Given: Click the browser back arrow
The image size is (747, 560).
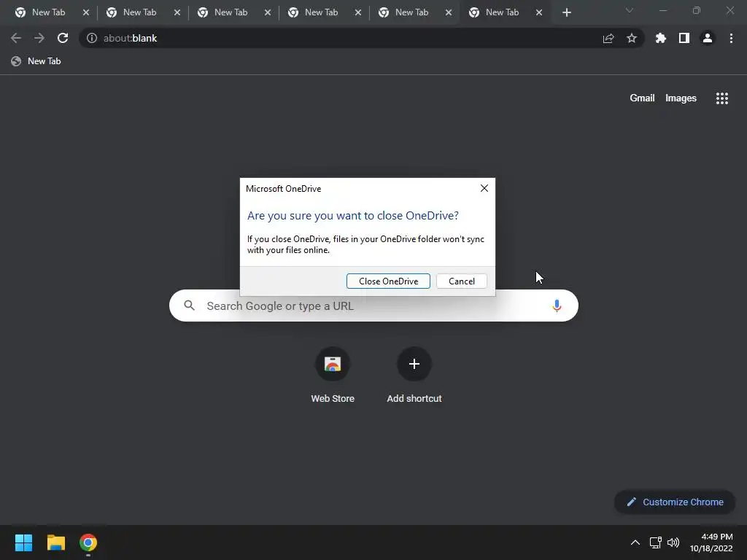Looking at the screenshot, I should 16,38.
